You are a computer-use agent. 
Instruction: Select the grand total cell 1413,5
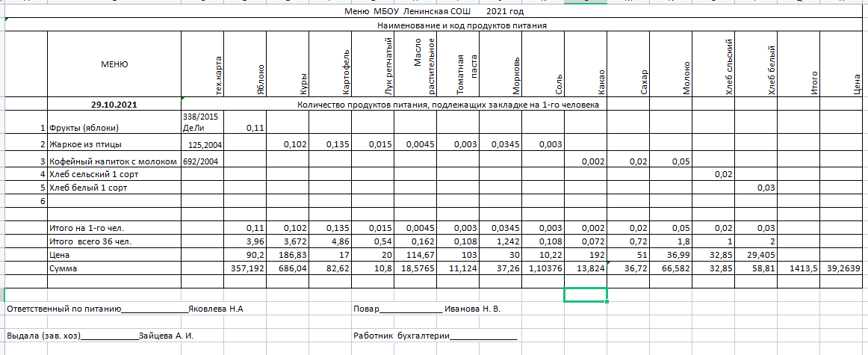point(799,268)
